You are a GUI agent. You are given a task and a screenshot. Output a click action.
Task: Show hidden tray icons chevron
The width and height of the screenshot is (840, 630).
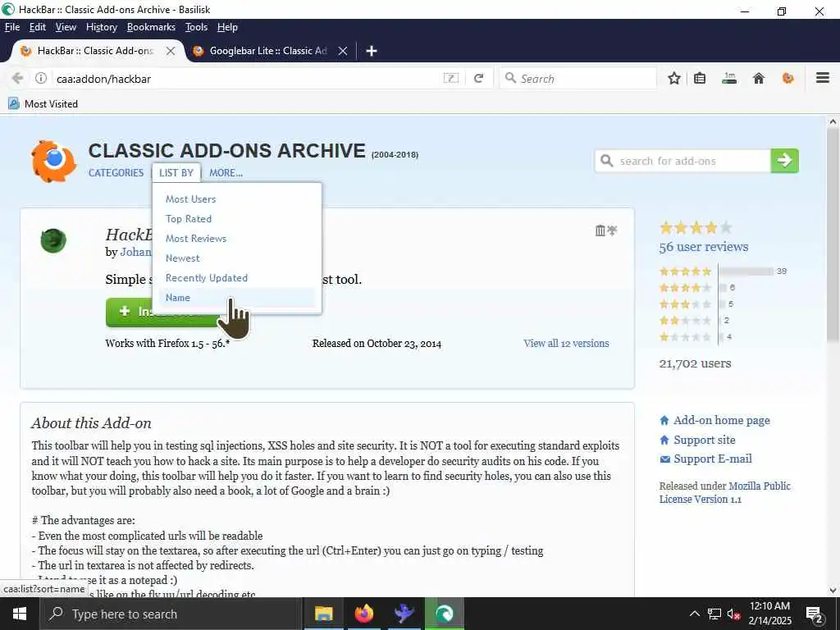(694, 614)
